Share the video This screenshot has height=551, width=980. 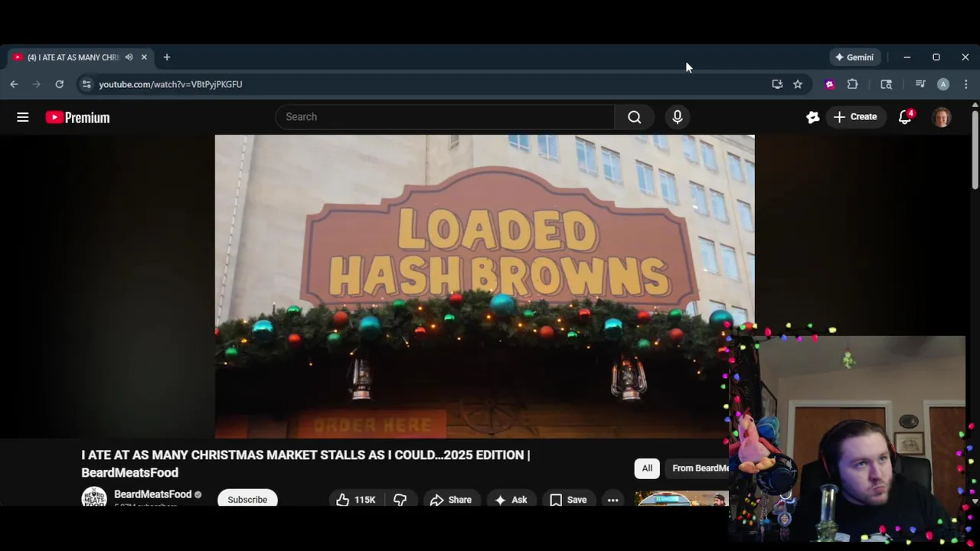450,499
